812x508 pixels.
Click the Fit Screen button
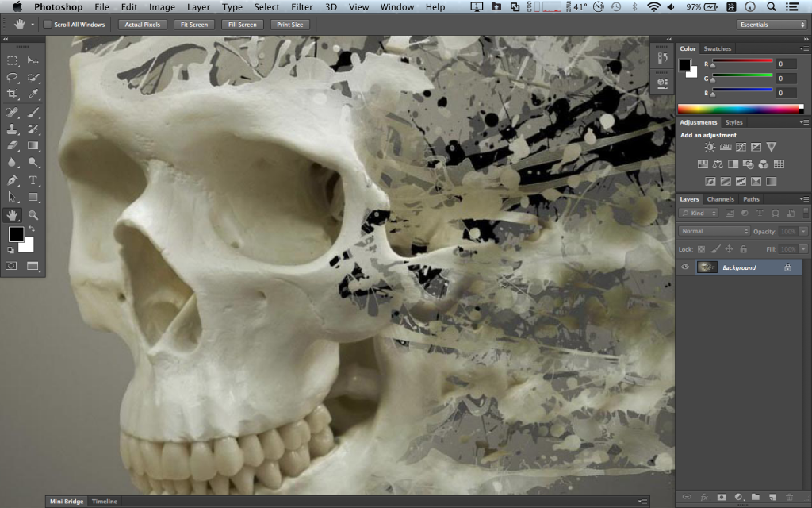pos(194,25)
